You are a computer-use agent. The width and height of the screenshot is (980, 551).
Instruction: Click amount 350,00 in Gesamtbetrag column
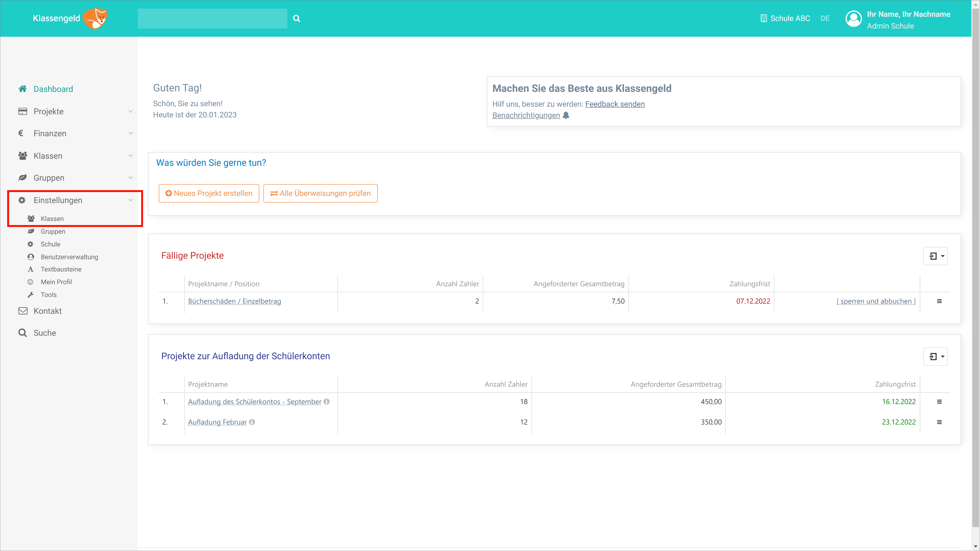[711, 422]
